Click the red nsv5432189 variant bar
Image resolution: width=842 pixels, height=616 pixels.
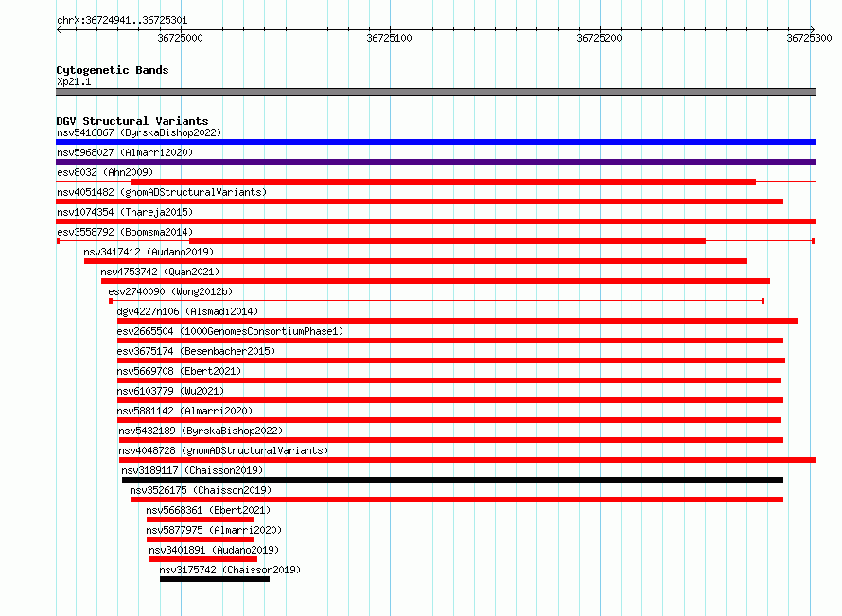click(x=451, y=440)
